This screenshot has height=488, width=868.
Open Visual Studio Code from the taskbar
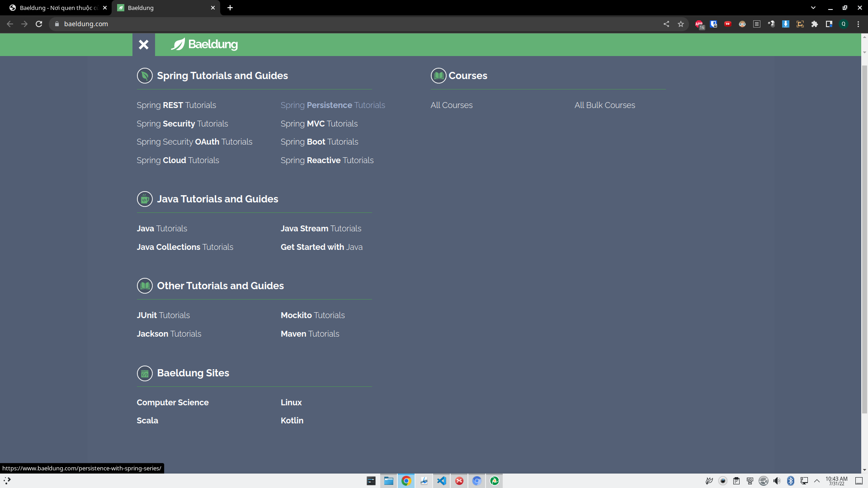(441, 481)
